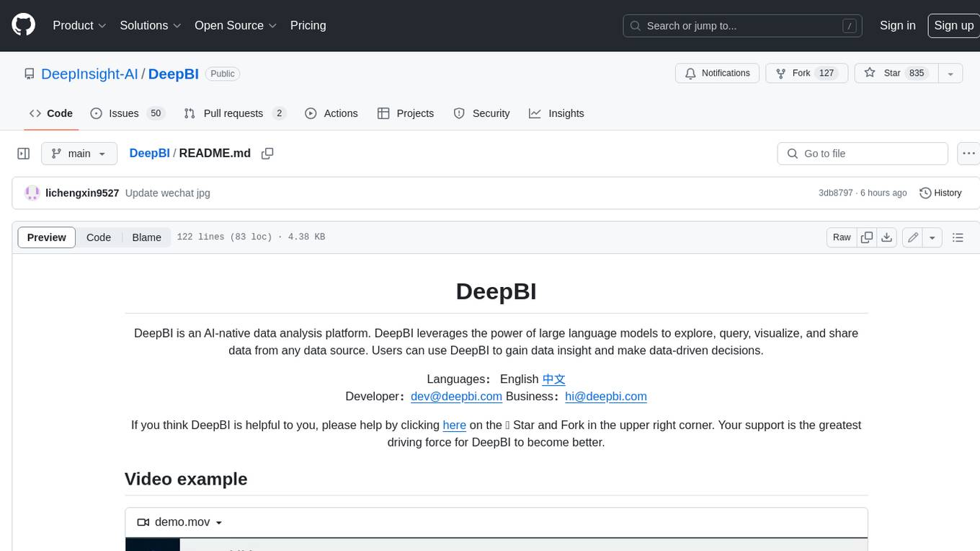This screenshot has height=551, width=980.
Task: Click the 122 lines file info text
Action: coord(251,237)
